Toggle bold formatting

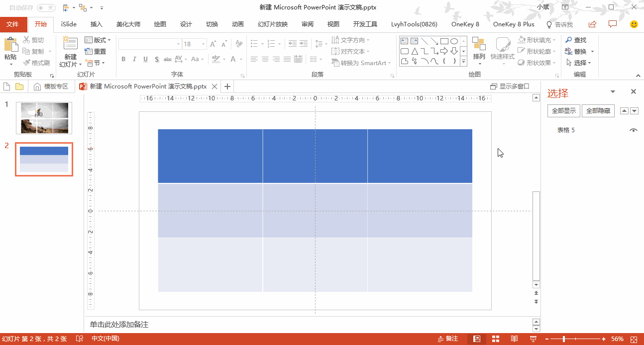pyautogui.click(x=123, y=59)
